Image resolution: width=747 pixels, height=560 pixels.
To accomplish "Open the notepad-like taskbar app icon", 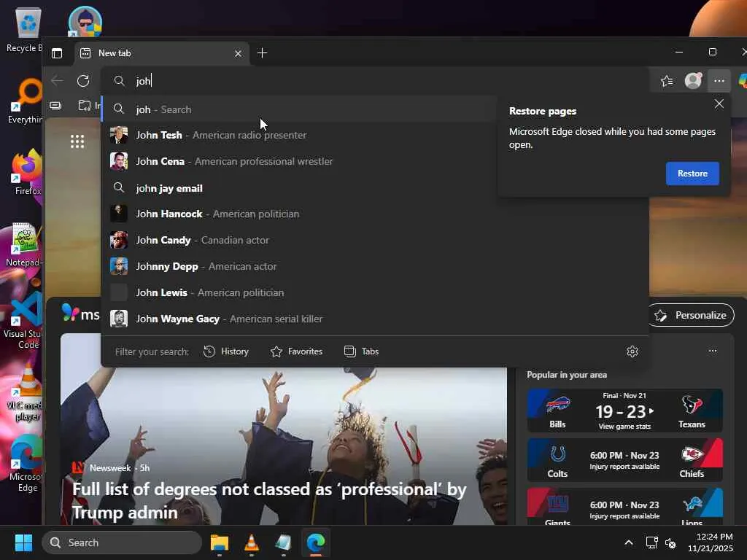I will tap(284, 542).
